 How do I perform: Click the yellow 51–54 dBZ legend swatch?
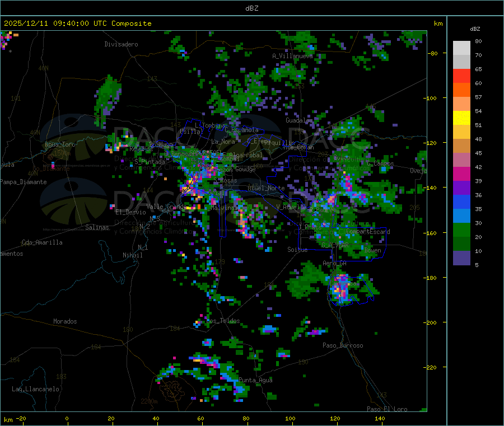461,118
